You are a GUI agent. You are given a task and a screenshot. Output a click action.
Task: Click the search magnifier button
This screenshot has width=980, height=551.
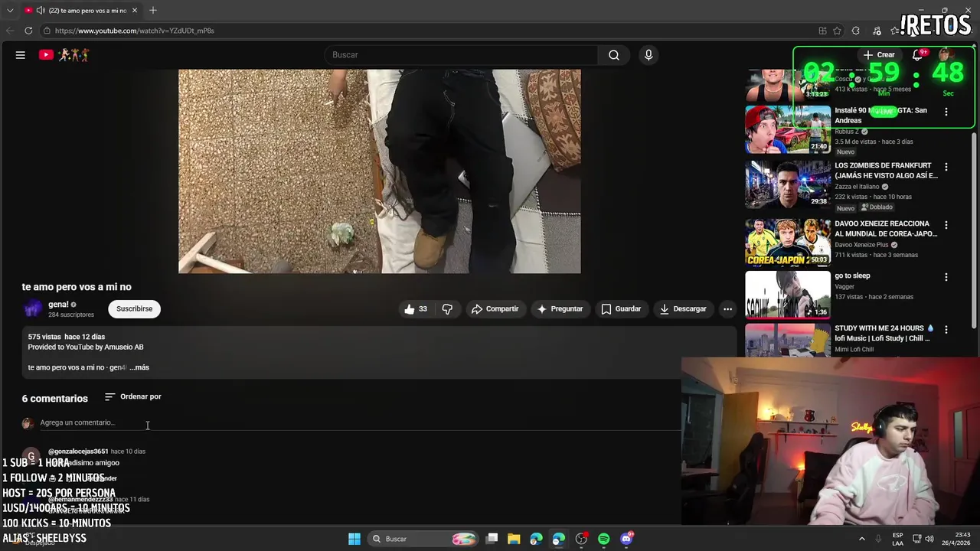(x=614, y=55)
